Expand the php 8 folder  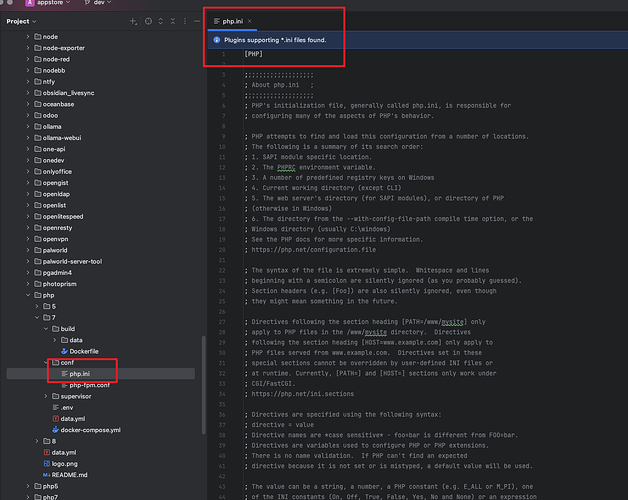tap(37, 441)
